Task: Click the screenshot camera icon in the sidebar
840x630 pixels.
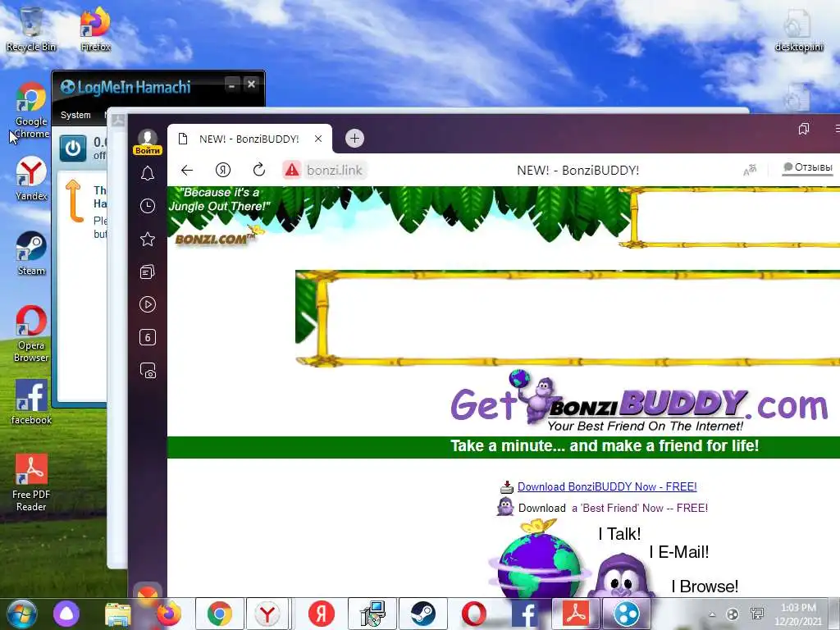Action: [148, 371]
